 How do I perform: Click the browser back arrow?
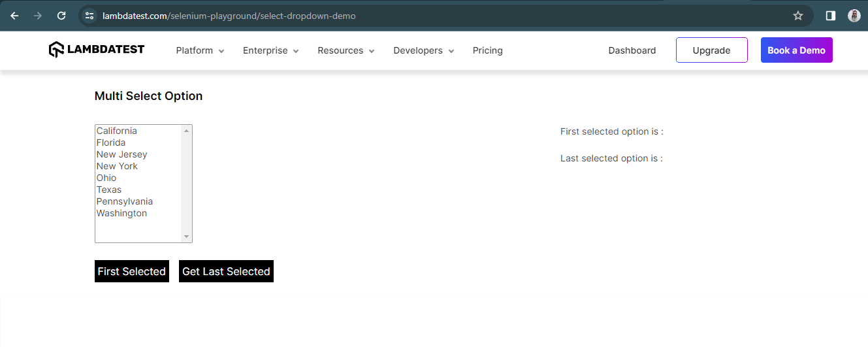click(14, 16)
